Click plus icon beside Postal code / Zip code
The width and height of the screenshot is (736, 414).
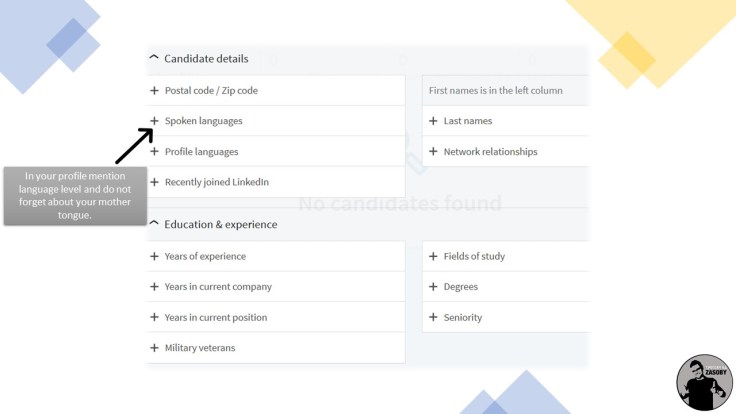point(154,90)
